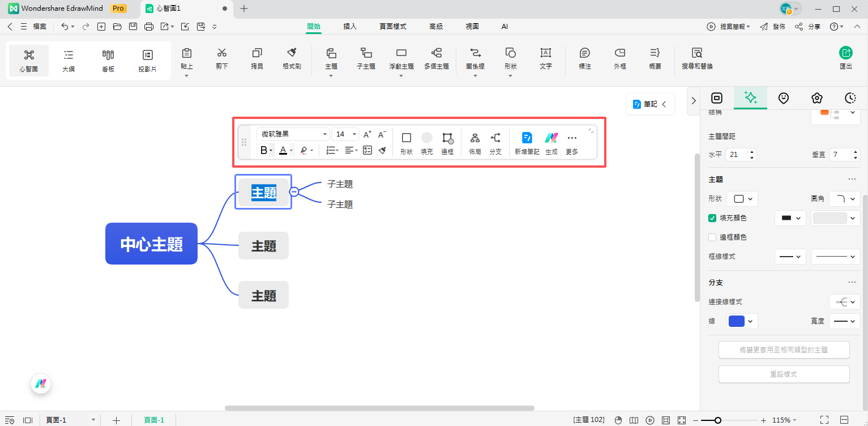Enable the 邊框顏色 checkbox
Image resolution: width=868 pixels, height=426 pixels.
point(713,237)
